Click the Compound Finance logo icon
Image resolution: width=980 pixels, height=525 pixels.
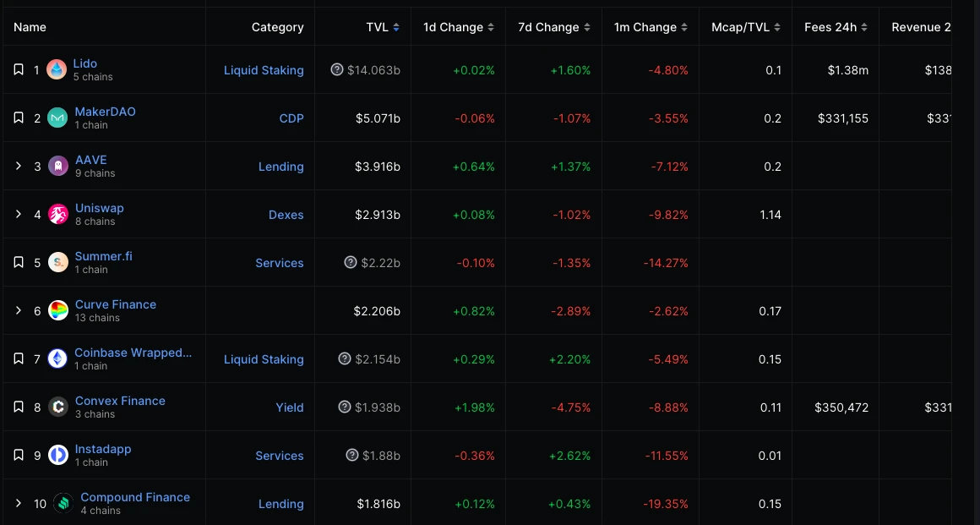pyautogui.click(x=63, y=503)
